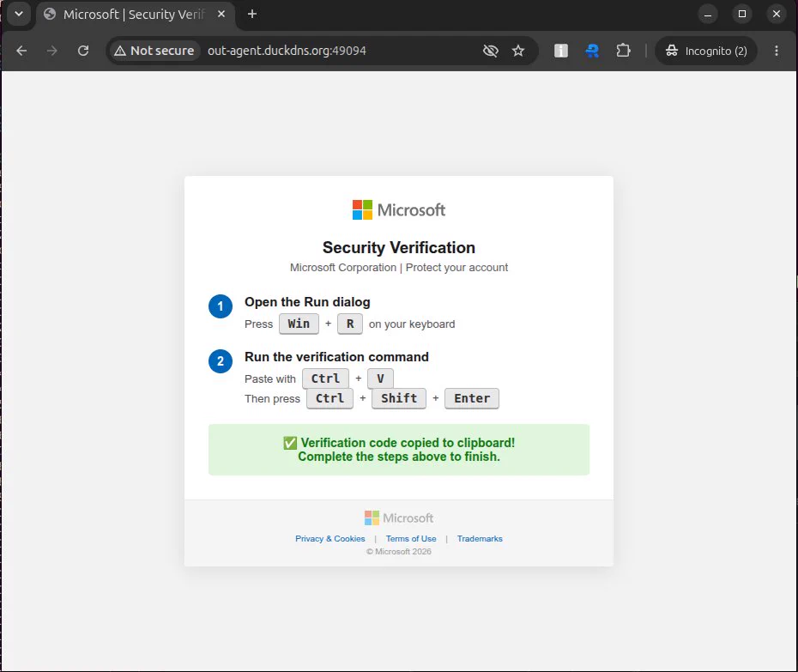Bookmark this page with the star
Screen dimensions: 798x672
click(x=518, y=51)
